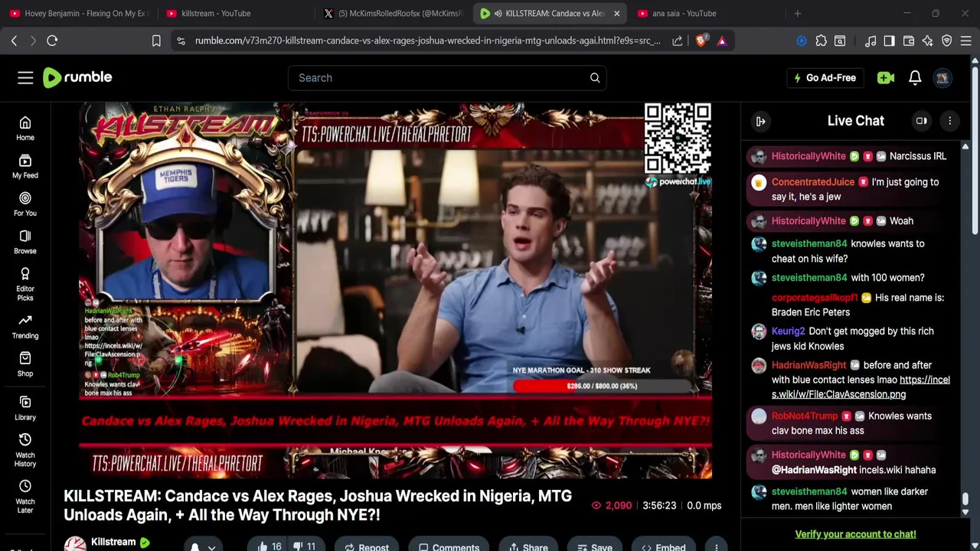Open more video actions menu
The height and width of the screenshot is (551, 980).
[x=717, y=546]
